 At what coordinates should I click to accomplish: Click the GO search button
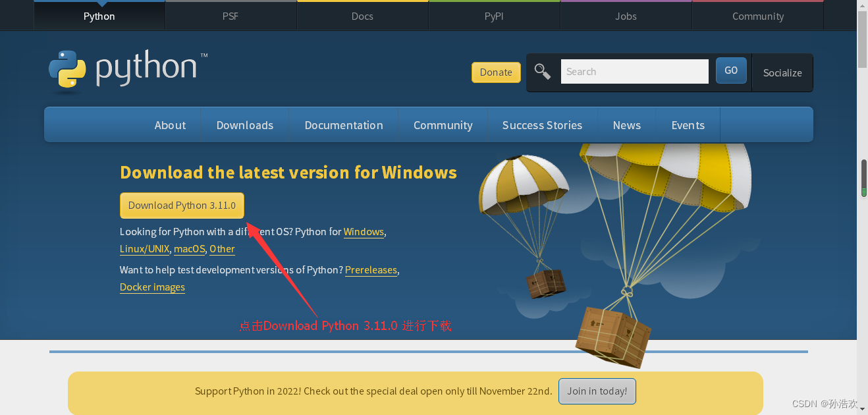click(731, 70)
